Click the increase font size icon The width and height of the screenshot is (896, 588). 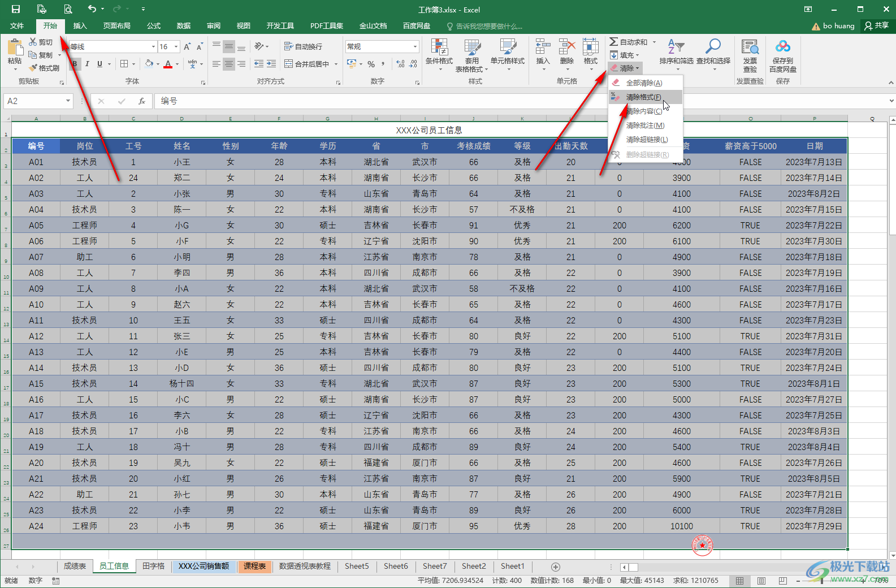click(x=187, y=46)
